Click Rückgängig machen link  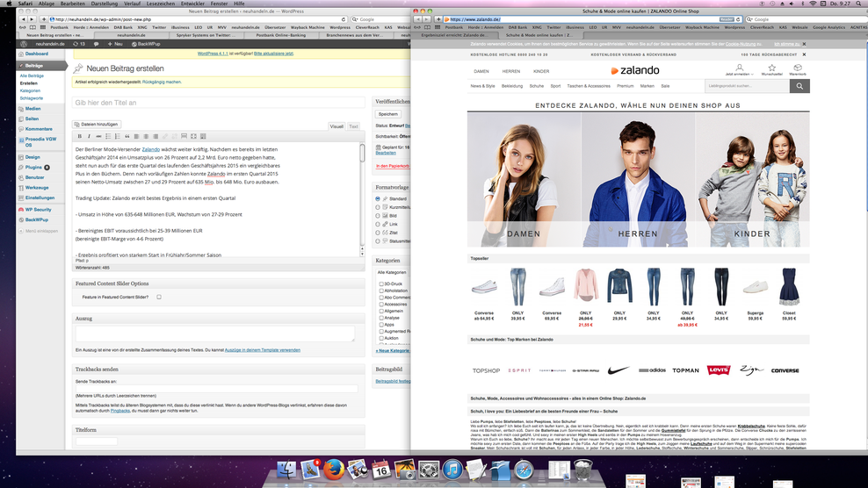click(162, 82)
